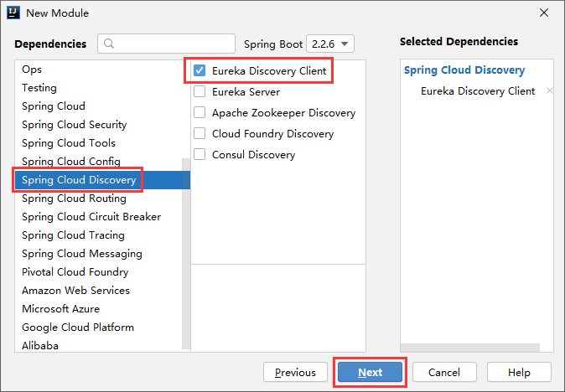
Task: Pick Amazon Web Services category
Action: pyautogui.click(x=75, y=291)
